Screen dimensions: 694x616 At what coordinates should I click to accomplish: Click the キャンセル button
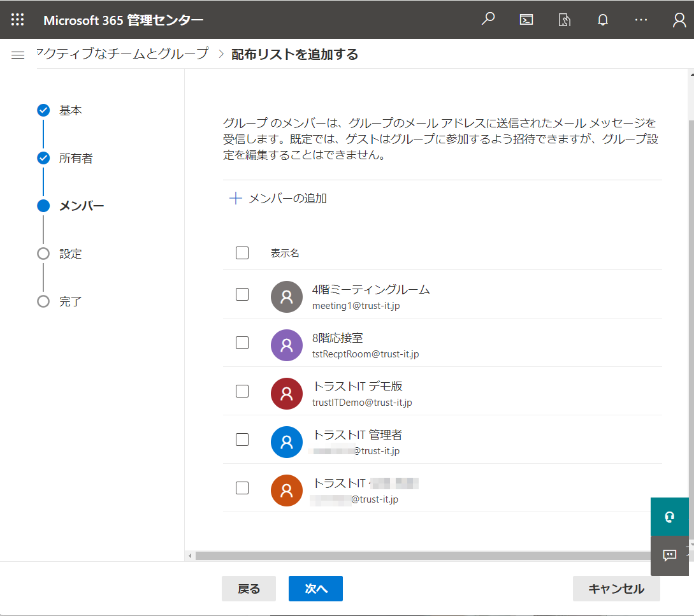coord(616,589)
